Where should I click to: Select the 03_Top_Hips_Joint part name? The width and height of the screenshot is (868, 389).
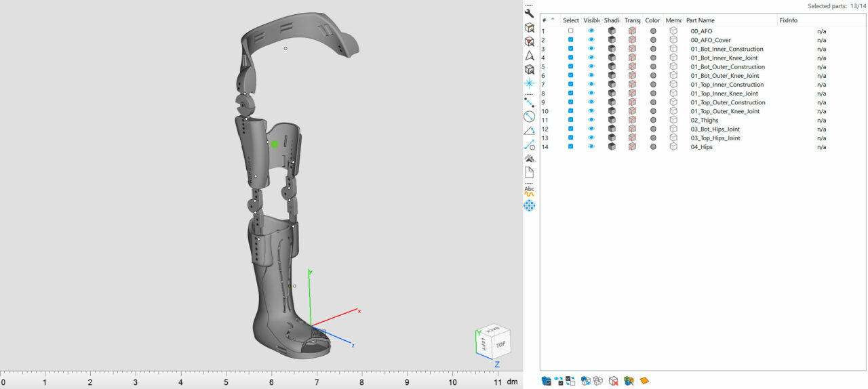715,138
